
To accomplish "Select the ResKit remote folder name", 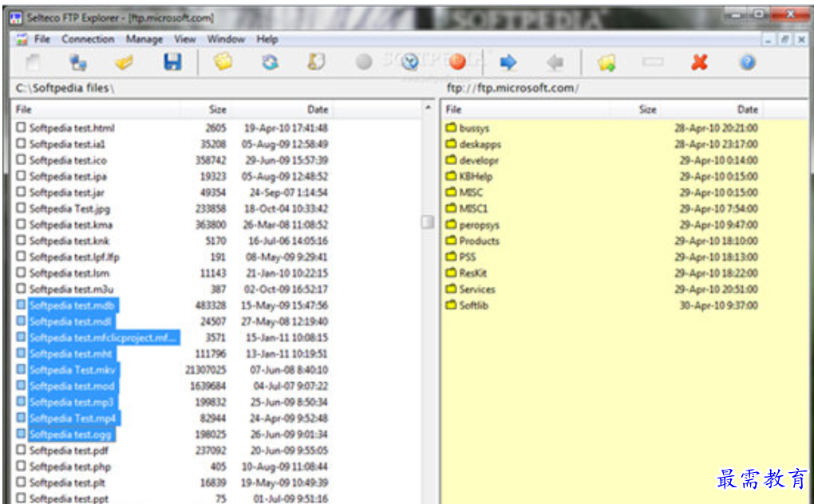I will coord(473,273).
